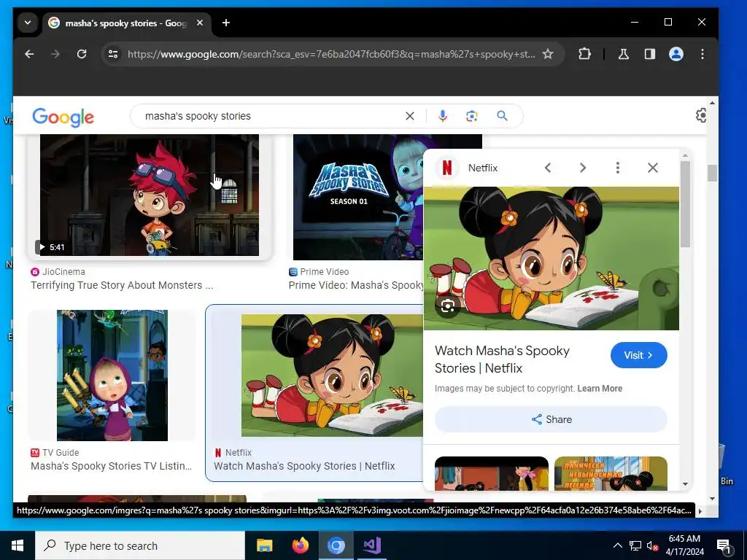Launch Firefox from the taskbar
747x560 pixels.
300,545
